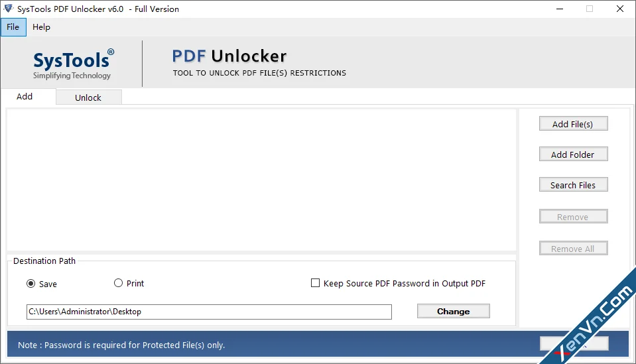The height and width of the screenshot is (364, 636).
Task: Open Search Files to locate PDFs
Action: 573,185
